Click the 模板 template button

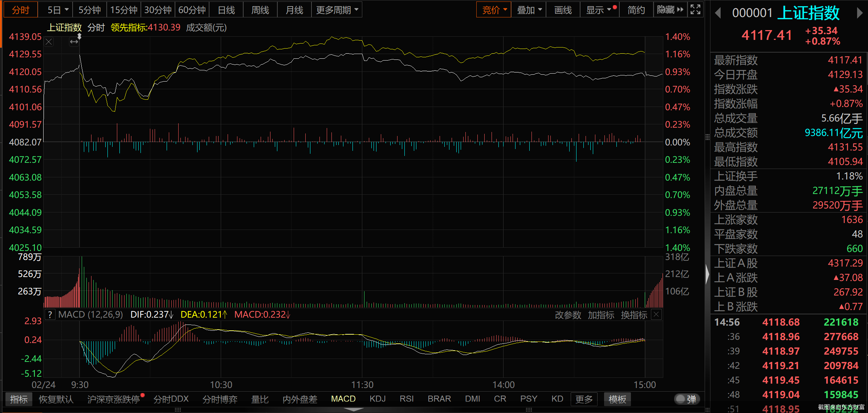click(x=617, y=399)
